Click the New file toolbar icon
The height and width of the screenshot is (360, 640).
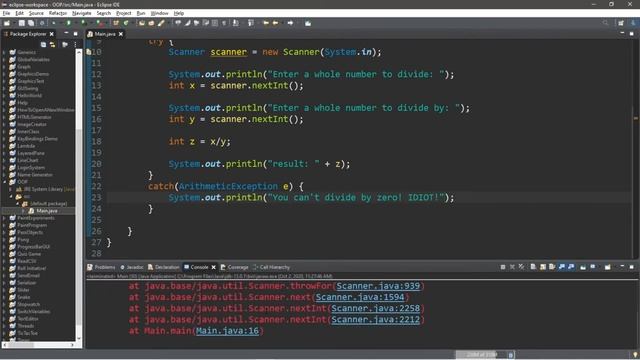click(7, 23)
